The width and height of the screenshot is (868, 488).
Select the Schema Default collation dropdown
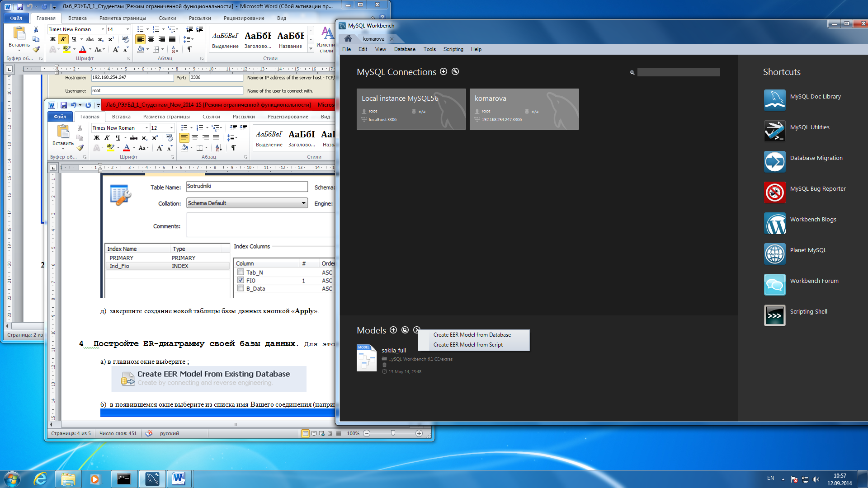coord(246,202)
